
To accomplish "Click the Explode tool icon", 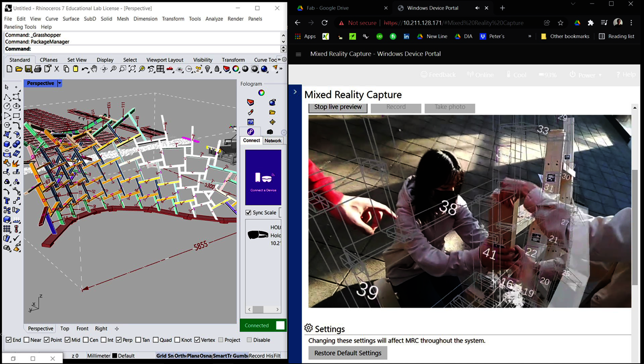I will coord(16,163).
